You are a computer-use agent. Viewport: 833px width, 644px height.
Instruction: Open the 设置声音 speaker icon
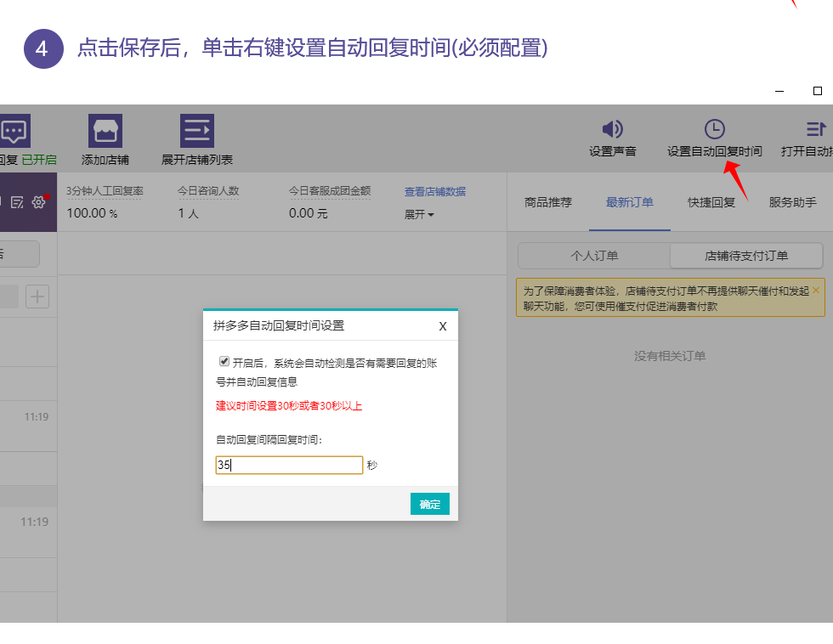(x=613, y=129)
